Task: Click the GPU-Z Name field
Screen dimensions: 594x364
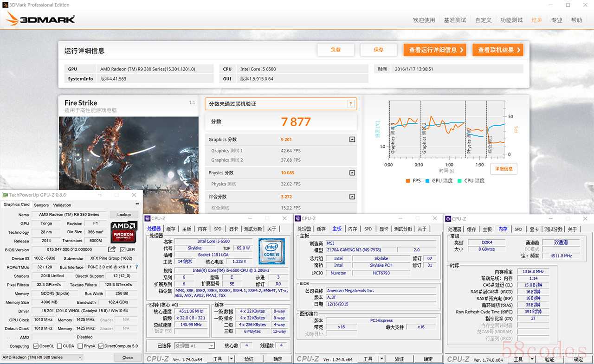Action: click(69, 215)
